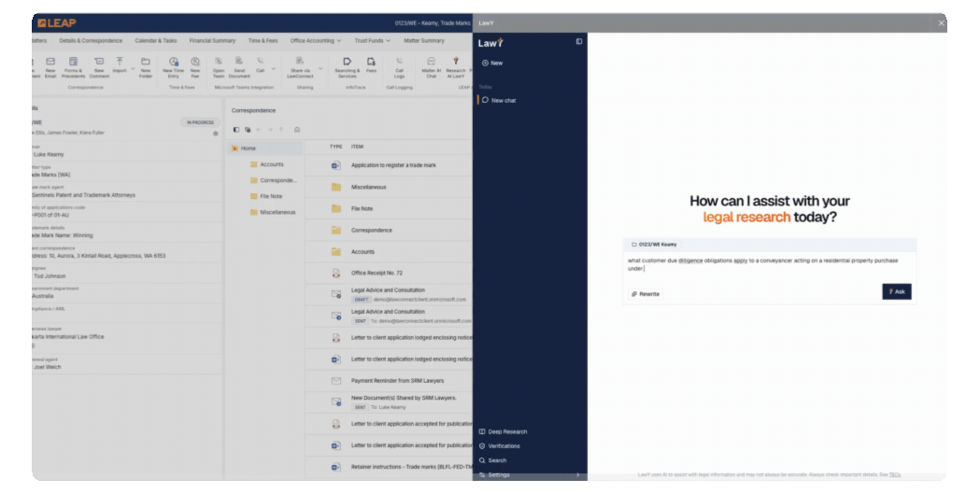Start a New chat in LawY sidebar

[492, 63]
